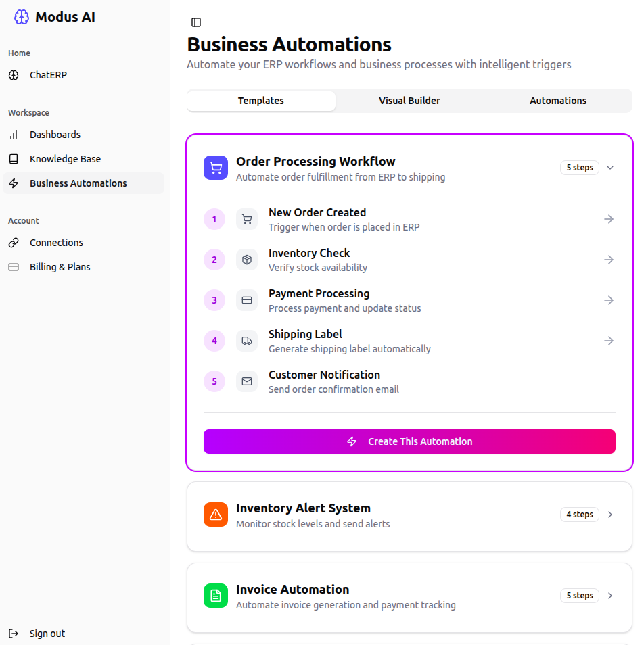Viewport: 644px width, 645px height.
Task: Toggle the sidebar collapse control at the top
Action: tap(195, 22)
